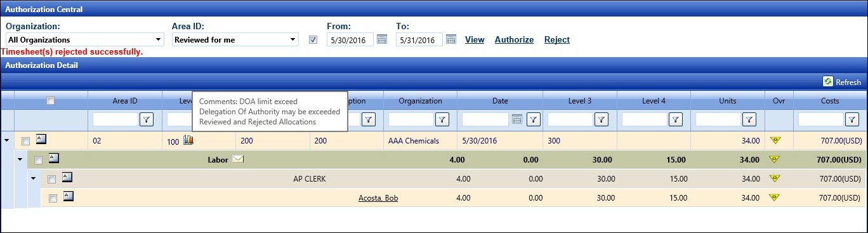Image resolution: width=868 pixels, height=233 pixels.
Task: Collapse the AP CLERK group row
Action: point(34,178)
